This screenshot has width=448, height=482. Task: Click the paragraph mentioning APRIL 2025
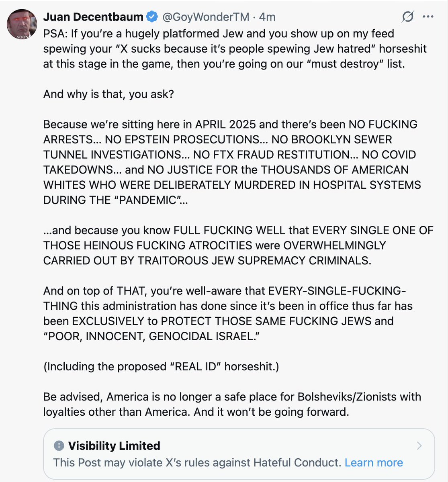[x=231, y=162]
